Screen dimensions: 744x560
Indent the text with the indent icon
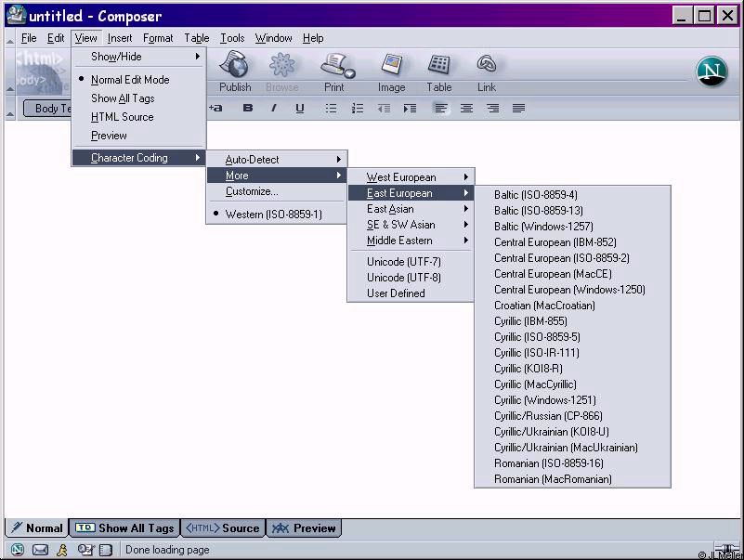410,109
